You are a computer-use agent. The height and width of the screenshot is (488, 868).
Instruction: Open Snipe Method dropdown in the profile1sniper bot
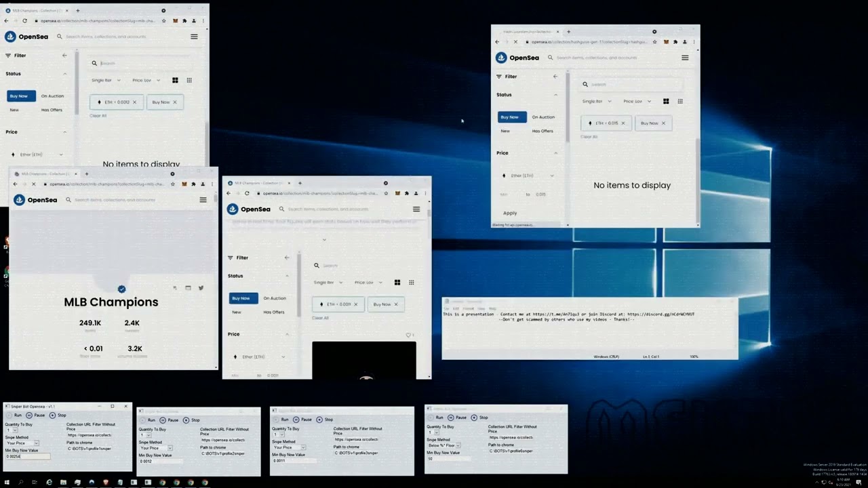click(22, 443)
